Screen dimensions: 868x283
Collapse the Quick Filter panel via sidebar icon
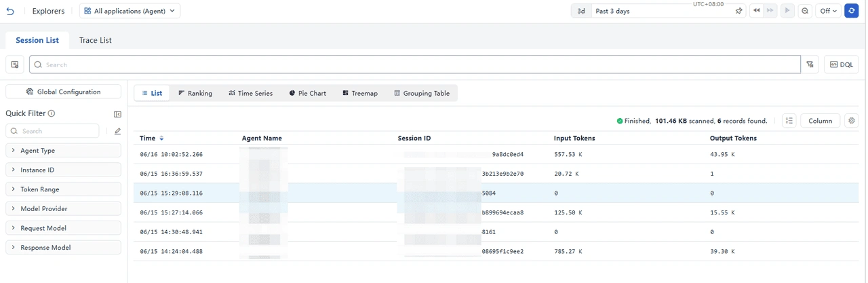pyautogui.click(x=117, y=114)
